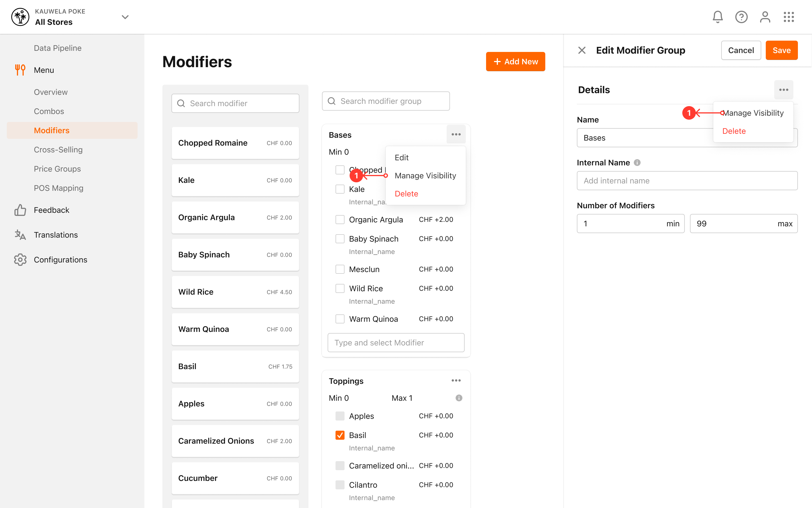The height and width of the screenshot is (508, 812).
Task: Click the max number of modifiers field
Action: 743,224
